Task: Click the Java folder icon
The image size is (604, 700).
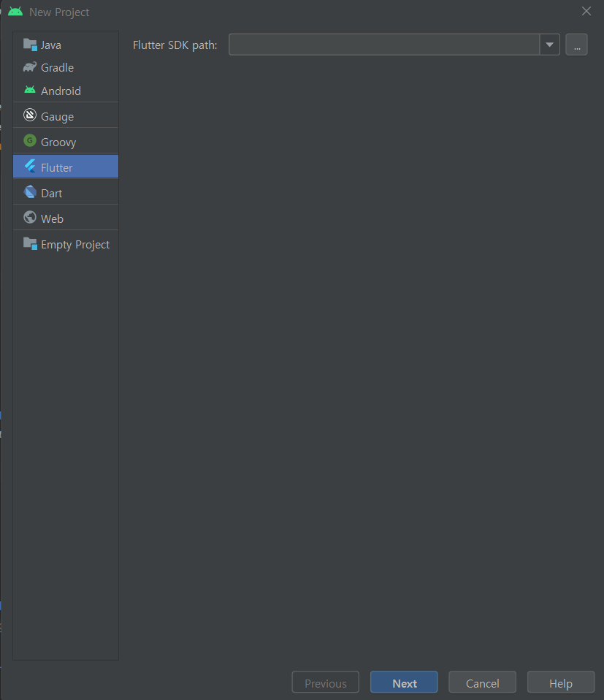Action: click(30, 45)
